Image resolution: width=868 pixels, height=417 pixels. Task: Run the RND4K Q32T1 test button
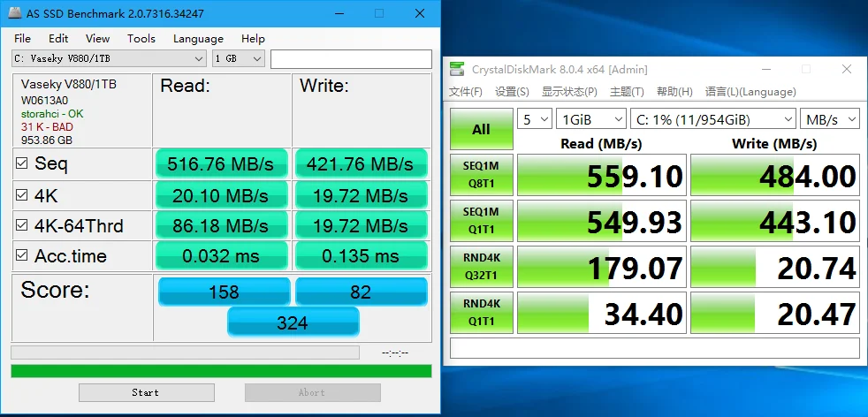click(x=481, y=267)
